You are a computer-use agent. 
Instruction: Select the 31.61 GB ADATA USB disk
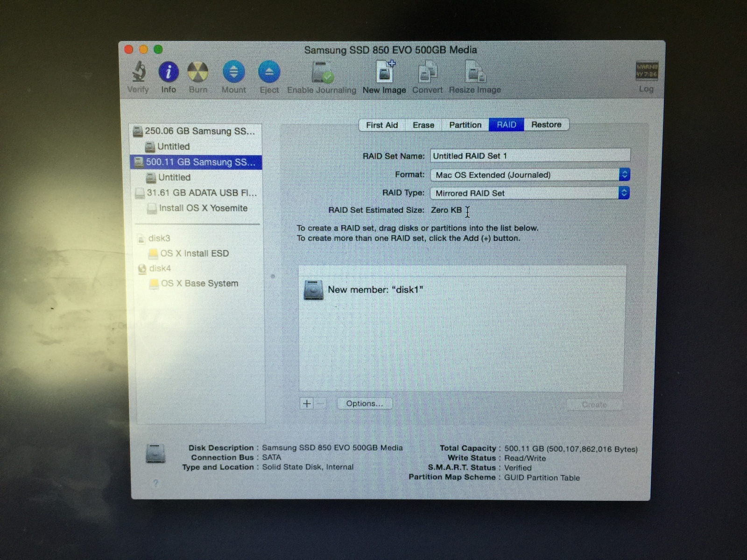[x=196, y=193]
